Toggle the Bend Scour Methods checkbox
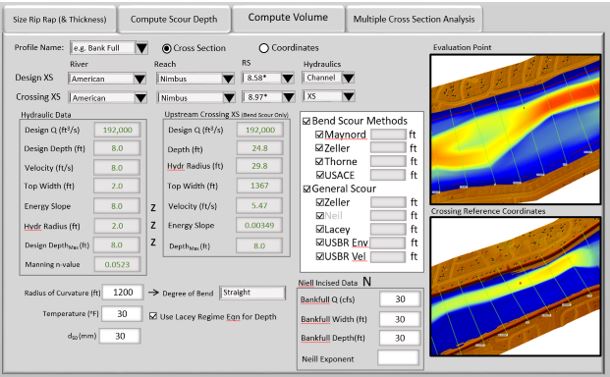The height and width of the screenshot is (377, 610). point(306,121)
